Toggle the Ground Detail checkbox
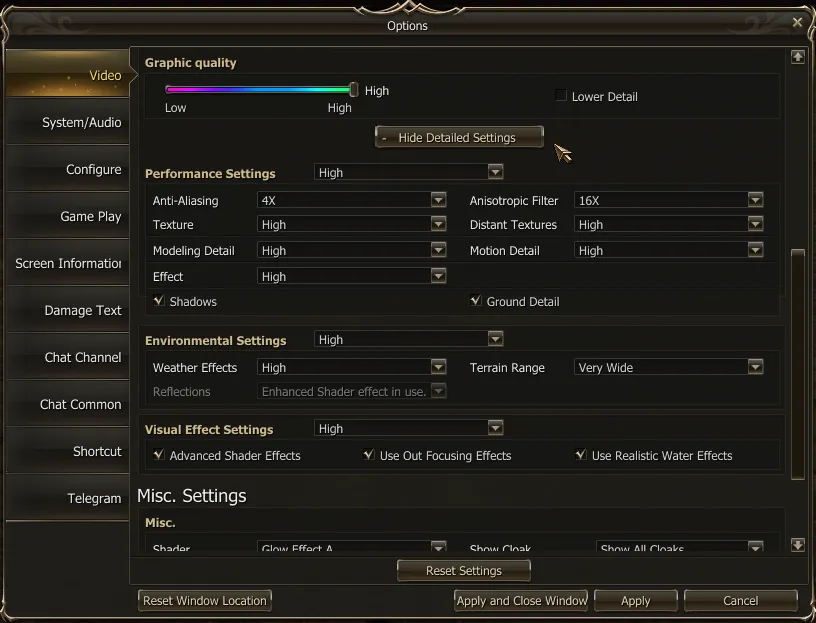The width and height of the screenshot is (816, 623). 476,300
